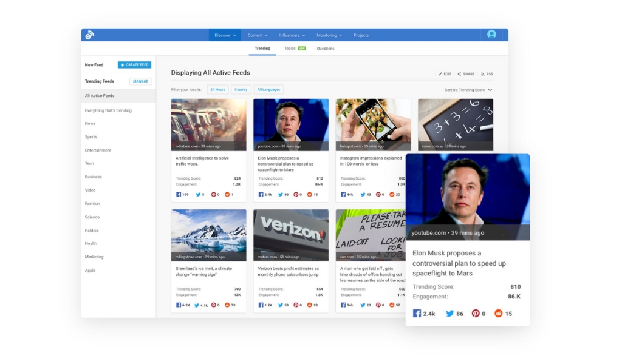Click the Edit pencil icon
Viewport: 622px width, 364px height.
click(440, 74)
